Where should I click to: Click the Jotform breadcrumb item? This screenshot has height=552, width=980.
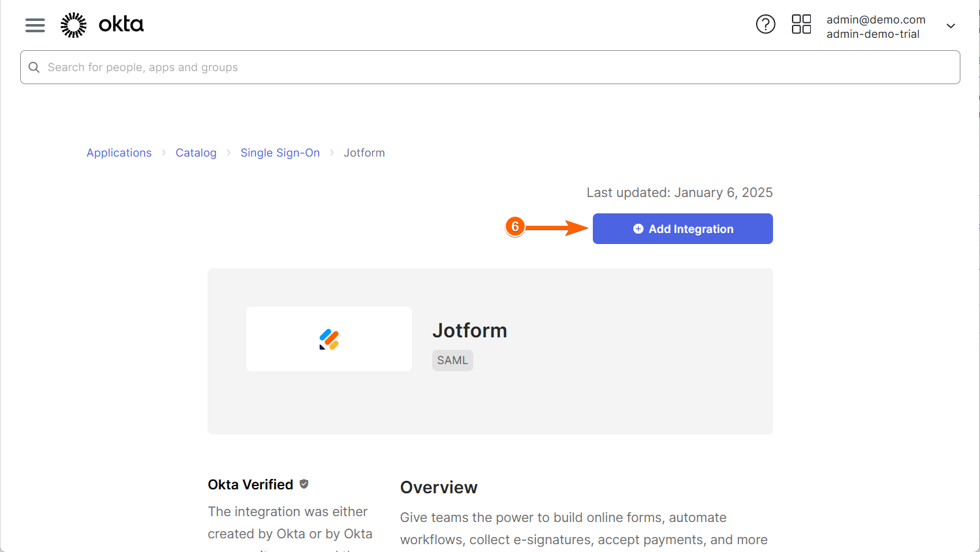pos(364,153)
